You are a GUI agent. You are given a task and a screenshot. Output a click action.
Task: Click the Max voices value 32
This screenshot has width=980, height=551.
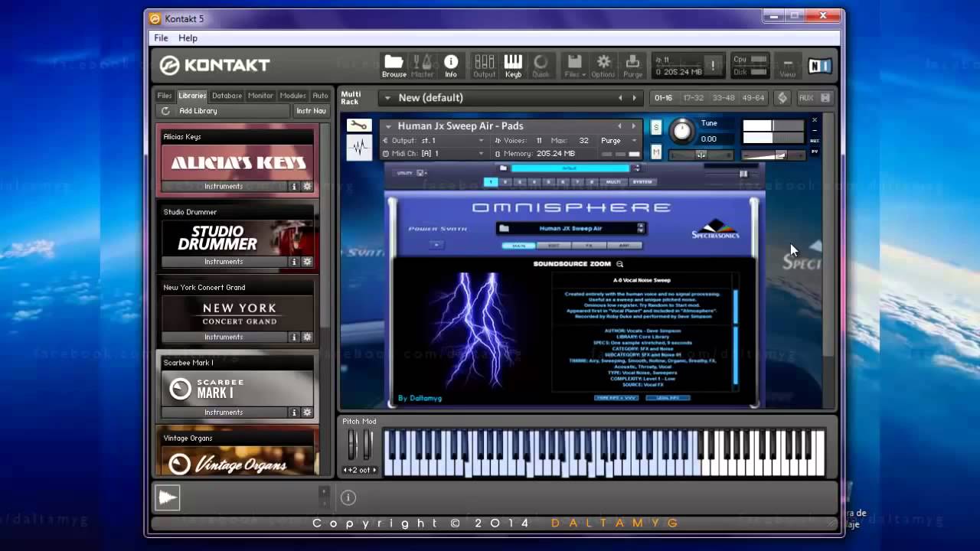tap(583, 141)
